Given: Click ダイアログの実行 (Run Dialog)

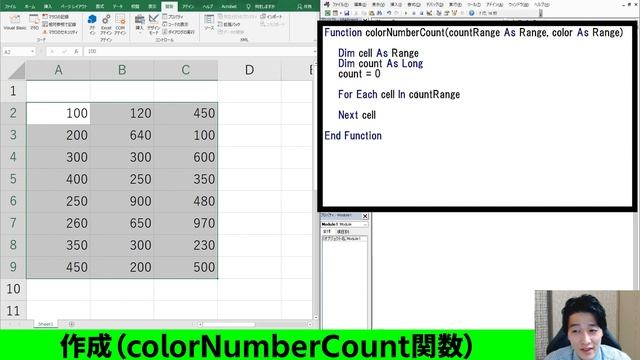Looking at the screenshot, I should [x=178, y=32].
